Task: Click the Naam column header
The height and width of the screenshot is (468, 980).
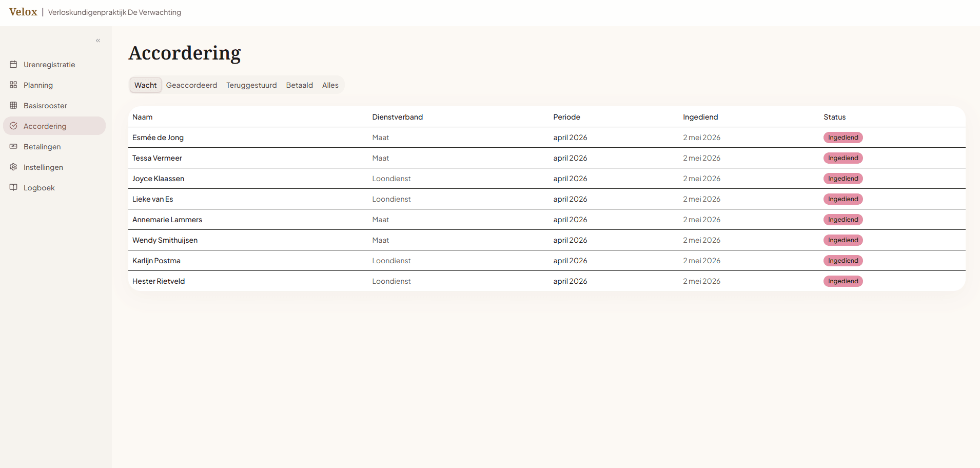Action: (143, 117)
